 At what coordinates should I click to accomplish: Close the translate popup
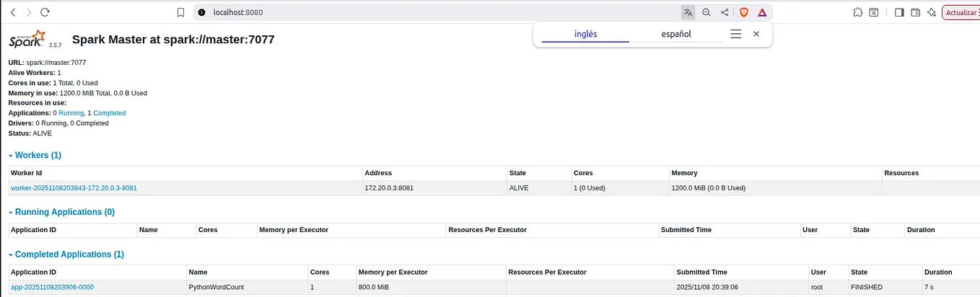[756, 34]
